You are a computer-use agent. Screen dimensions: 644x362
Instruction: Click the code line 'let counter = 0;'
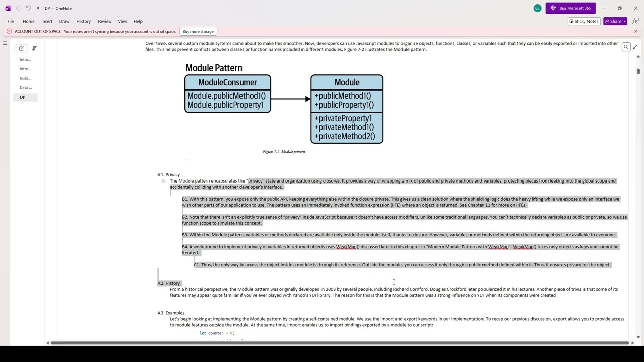[217, 333]
